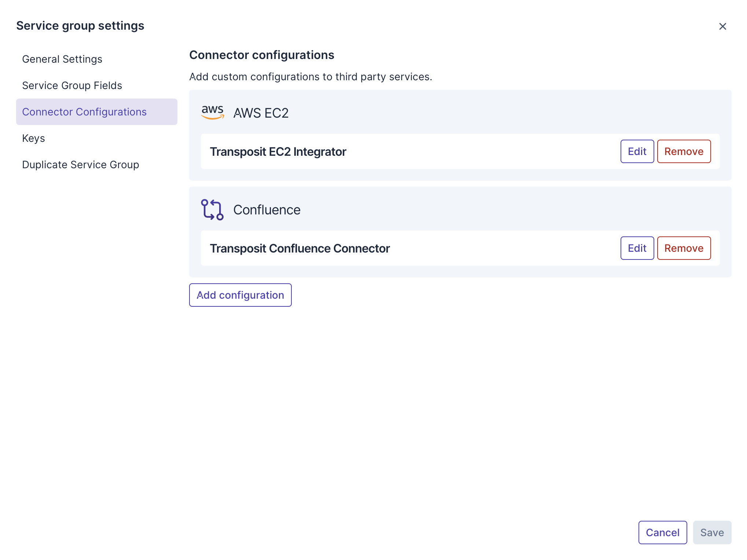Edit the Transposit Confluence Connector

[637, 248]
